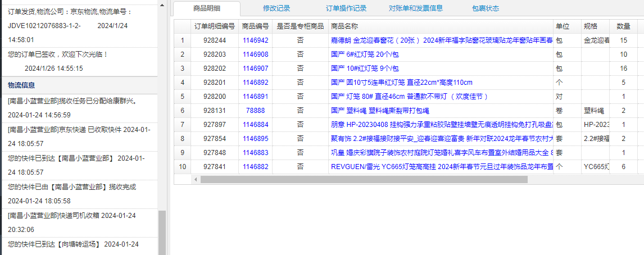Screen dimensions: 644x255
Task: Open product number link 1146882
Action: (x=256, y=167)
